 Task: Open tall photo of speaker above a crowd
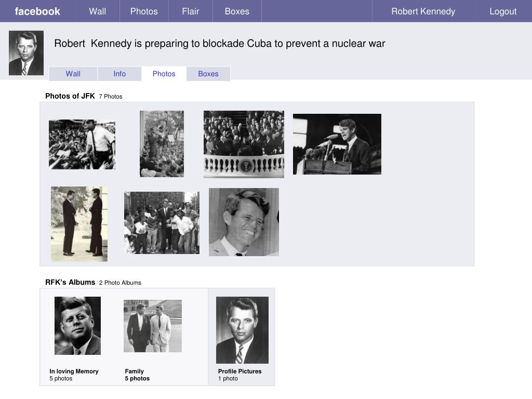pyautogui.click(x=162, y=143)
